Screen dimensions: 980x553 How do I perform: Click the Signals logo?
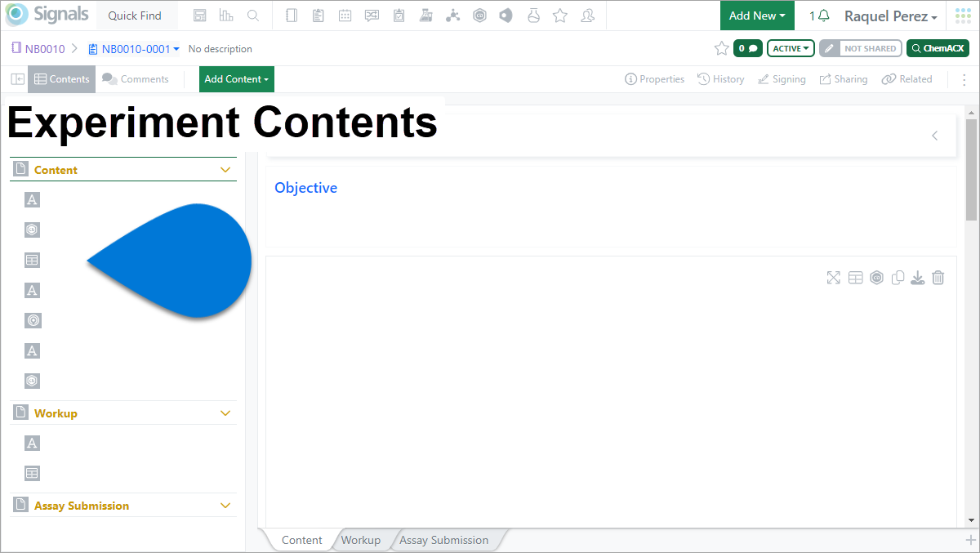point(47,15)
